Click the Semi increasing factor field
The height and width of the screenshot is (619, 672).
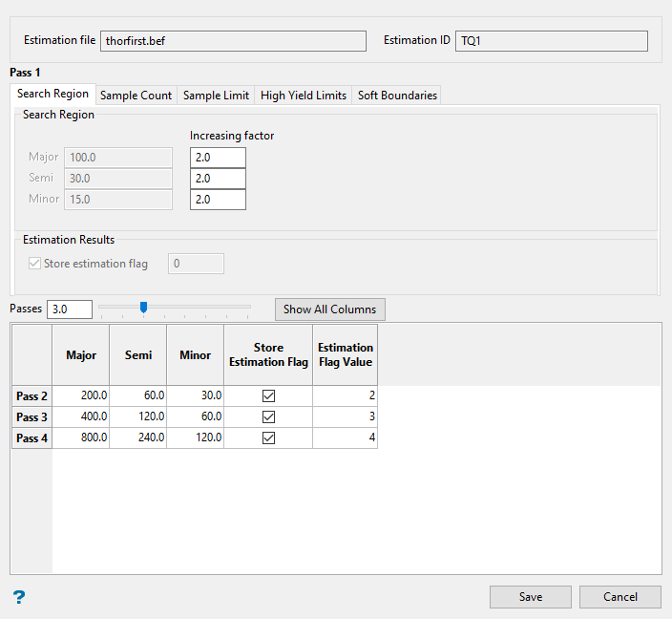[x=218, y=179]
